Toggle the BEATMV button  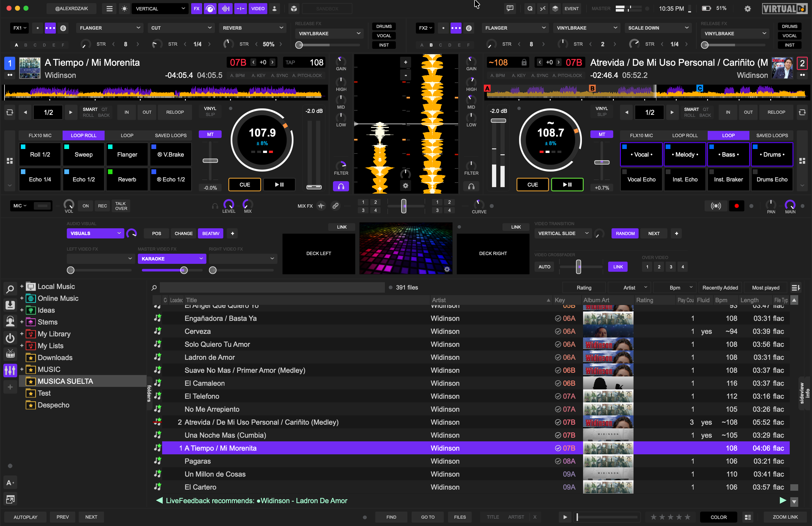[x=211, y=234]
